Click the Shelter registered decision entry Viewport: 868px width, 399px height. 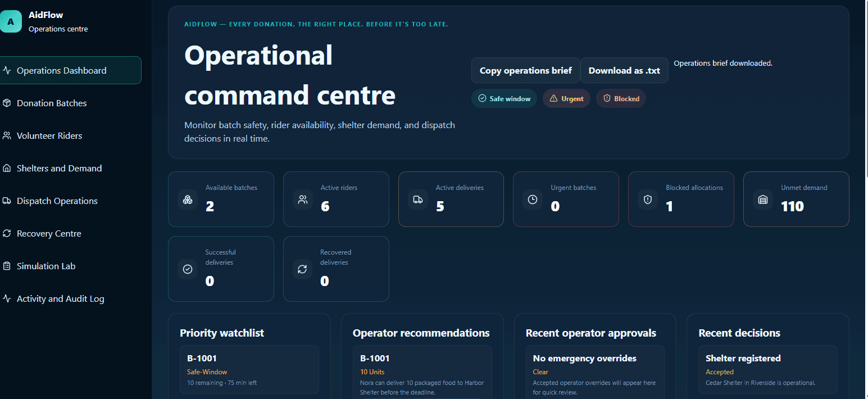(x=768, y=370)
